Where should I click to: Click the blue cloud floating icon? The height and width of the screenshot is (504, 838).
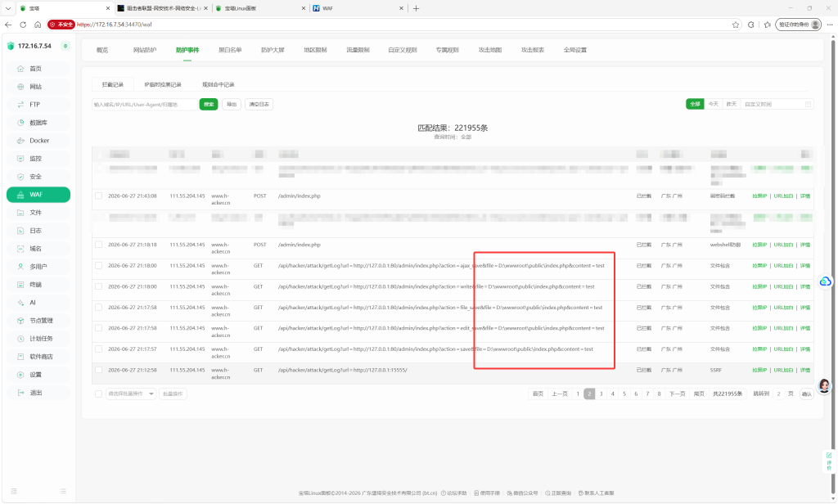tap(825, 281)
